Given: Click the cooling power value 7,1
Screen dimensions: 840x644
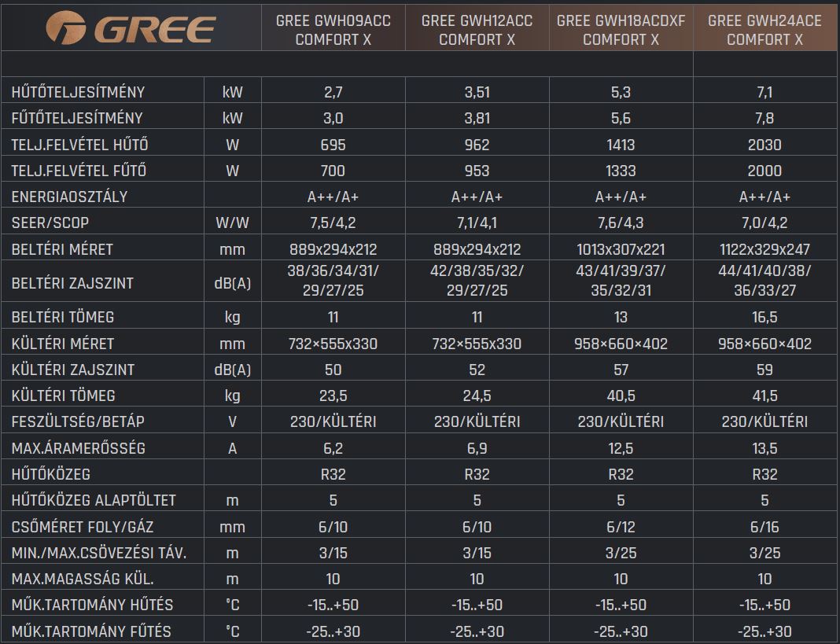Looking at the screenshot, I should pyautogui.click(x=764, y=92).
